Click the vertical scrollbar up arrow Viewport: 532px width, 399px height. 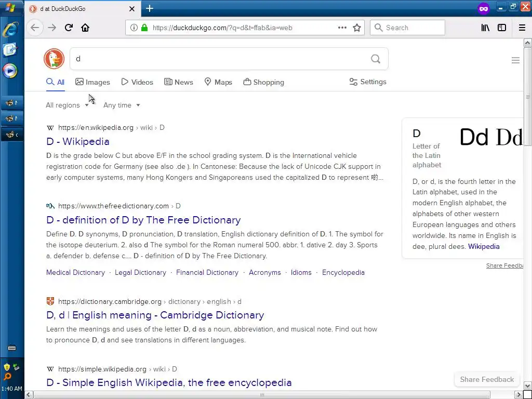pyautogui.click(x=528, y=43)
